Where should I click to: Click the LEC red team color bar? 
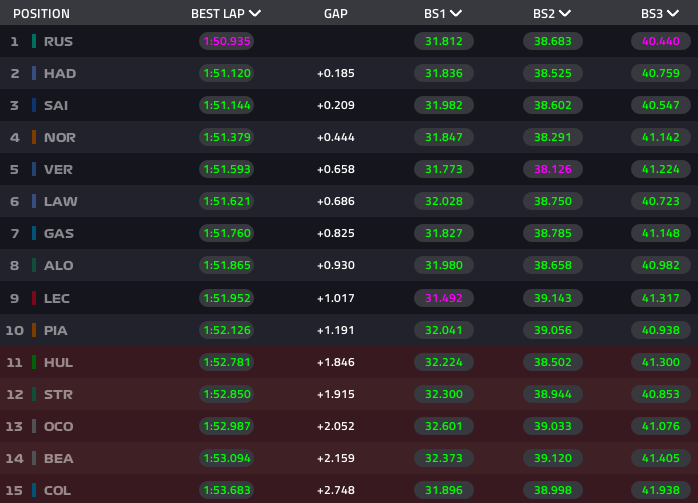[x=34, y=298]
